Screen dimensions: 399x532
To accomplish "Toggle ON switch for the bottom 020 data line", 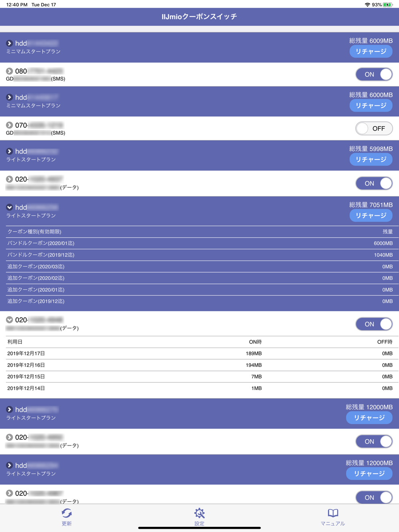I will point(374,497).
